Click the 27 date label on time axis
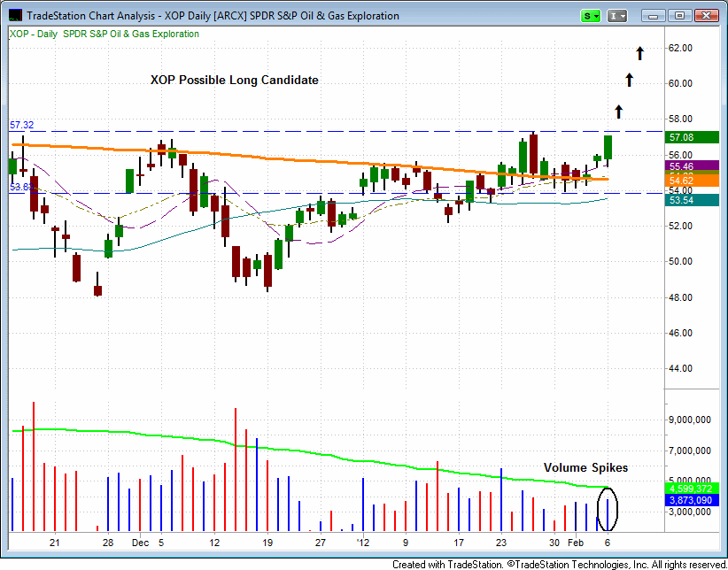Screen dimensions: 728x570 [x=321, y=543]
